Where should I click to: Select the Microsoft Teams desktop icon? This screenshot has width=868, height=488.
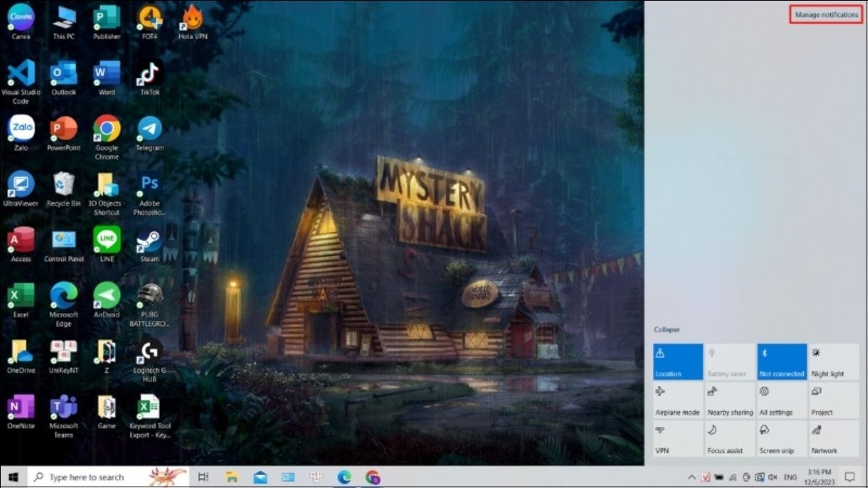[x=64, y=416]
